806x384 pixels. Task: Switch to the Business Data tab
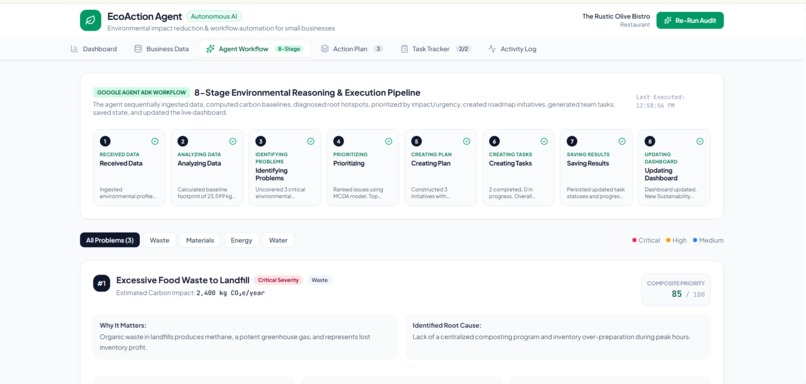click(161, 49)
